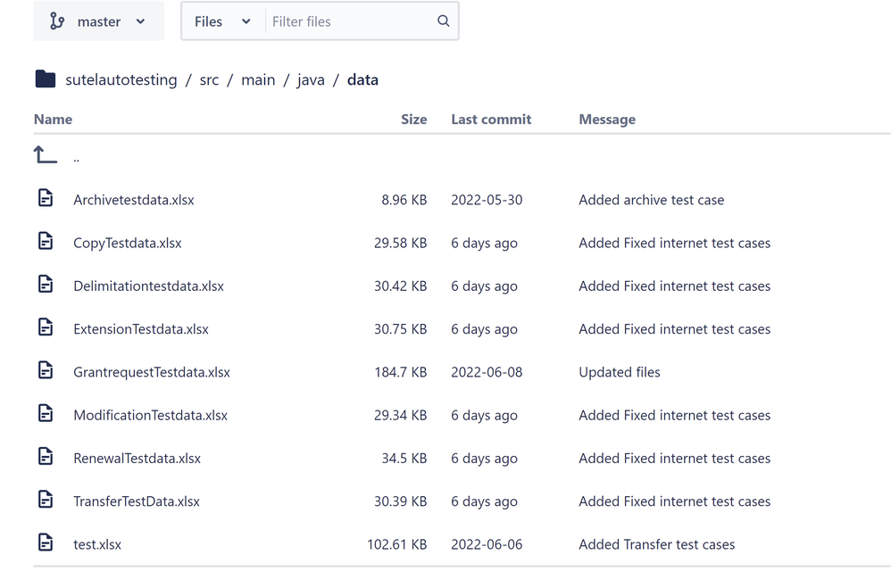Go to the sutelautotesting breadcrumb
The image size is (891, 588).
coord(121,80)
